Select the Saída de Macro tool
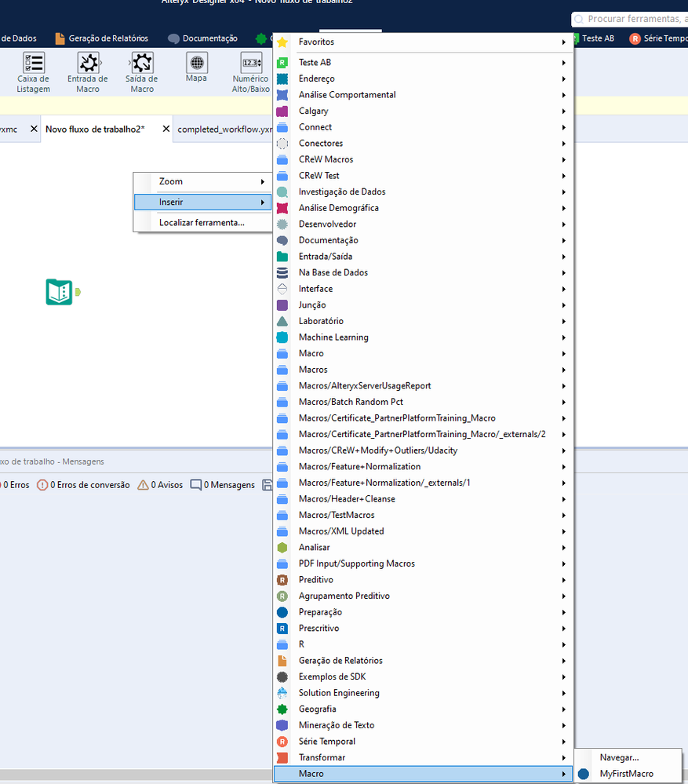 pos(142,72)
